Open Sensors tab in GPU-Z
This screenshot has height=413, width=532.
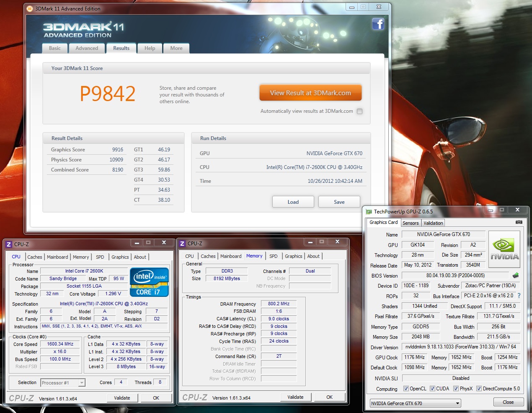point(411,223)
